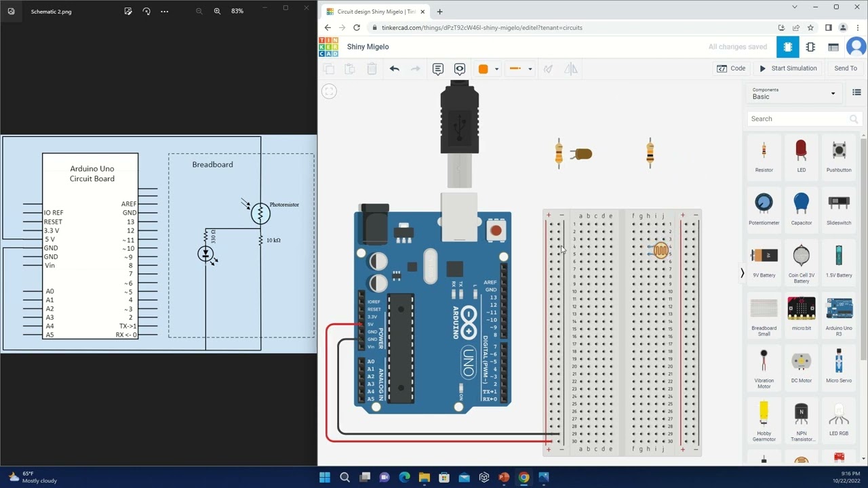868x488 pixels.
Task: Click the Copy icon in Tinkercad toolbar
Action: coord(329,68)
